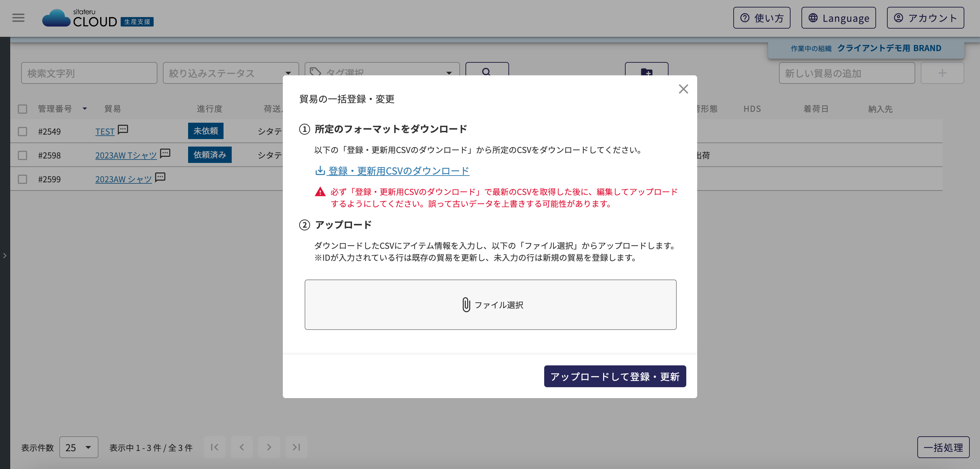Open comment icon beside 2023AW Tシャツ
This screenshot has height=469, width=980.
point(165,153)
